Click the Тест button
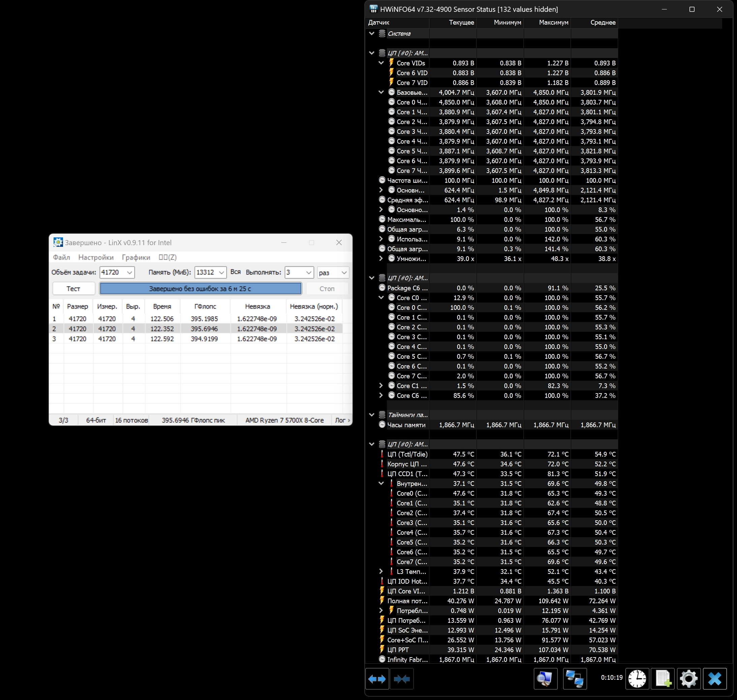The image size is (737, 700). 73,288
